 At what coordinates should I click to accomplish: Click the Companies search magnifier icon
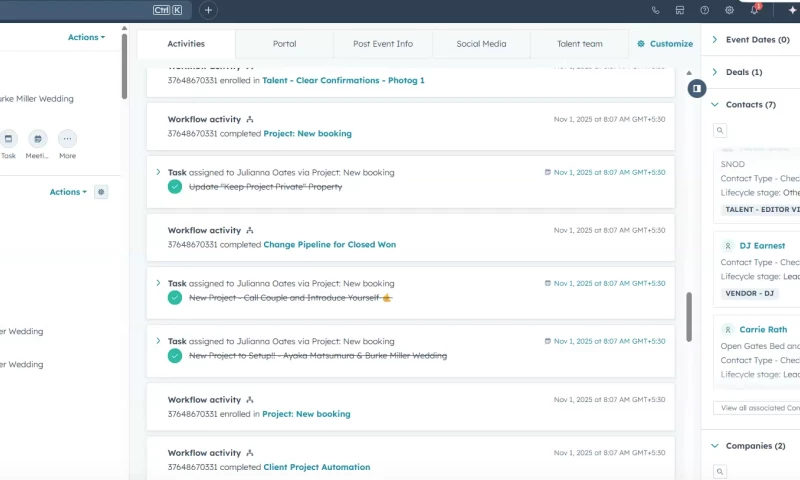[x=720, y=471]
